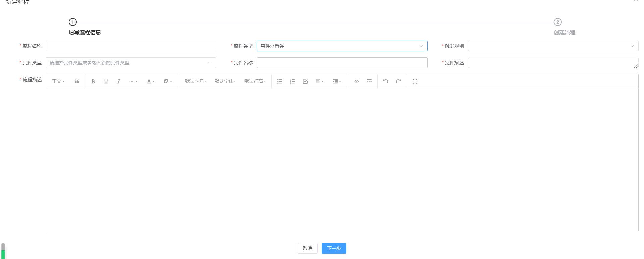Toggle bold formatting
Image resolution: width=644 pixels, height=259 pixels.
click(93, 81)
